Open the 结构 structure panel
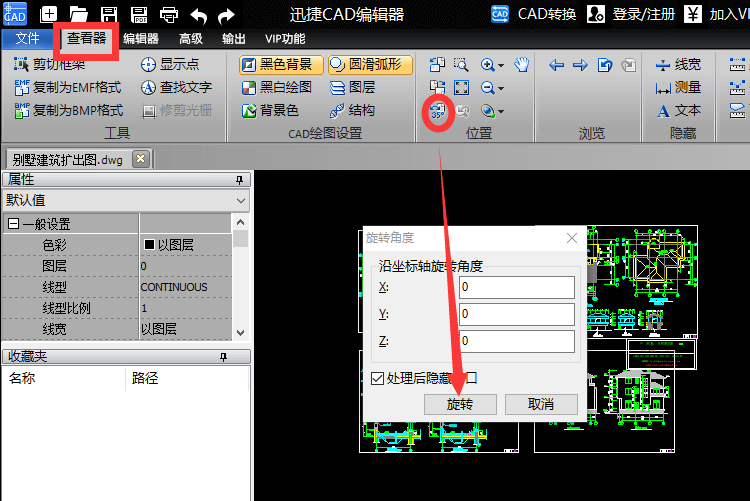750x501 pixels. [353, 110]
